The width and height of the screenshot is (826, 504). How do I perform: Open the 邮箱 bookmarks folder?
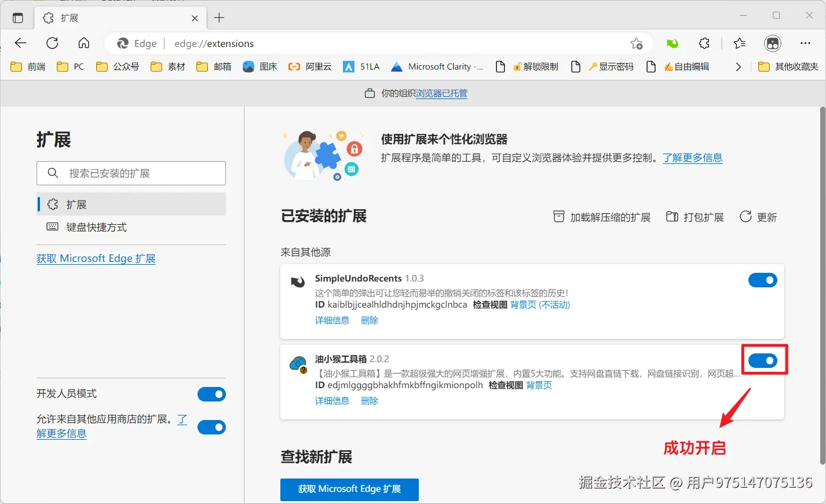pos(214,67)
